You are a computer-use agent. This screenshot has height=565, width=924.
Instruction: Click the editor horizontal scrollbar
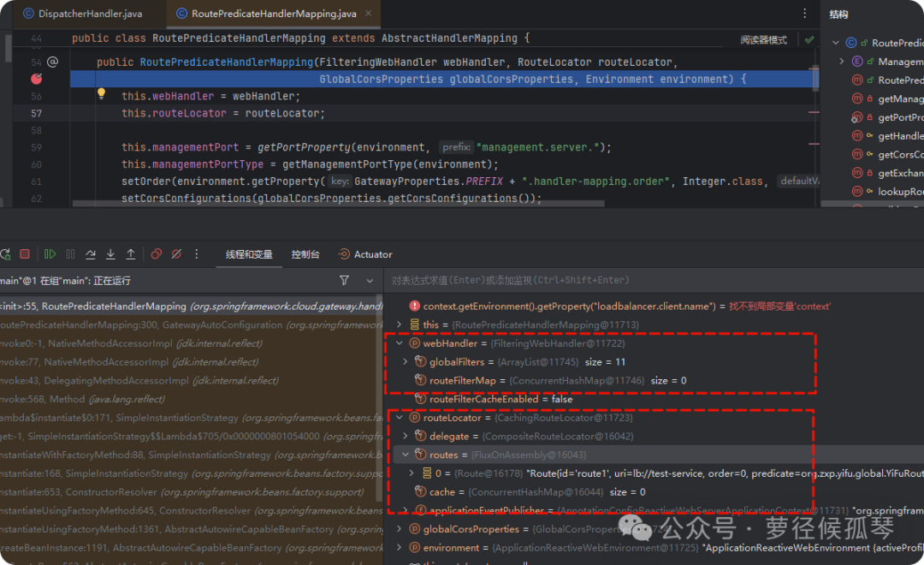338,204
